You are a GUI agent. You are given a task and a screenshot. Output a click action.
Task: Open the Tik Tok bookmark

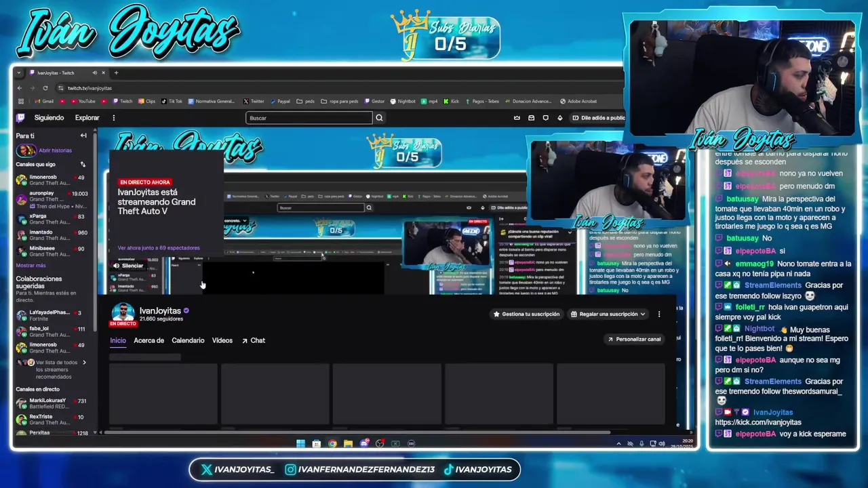click(172, 102)
